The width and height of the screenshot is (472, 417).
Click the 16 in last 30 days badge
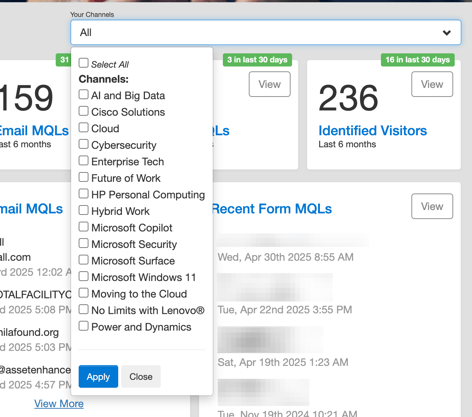(x=418, y=60)
